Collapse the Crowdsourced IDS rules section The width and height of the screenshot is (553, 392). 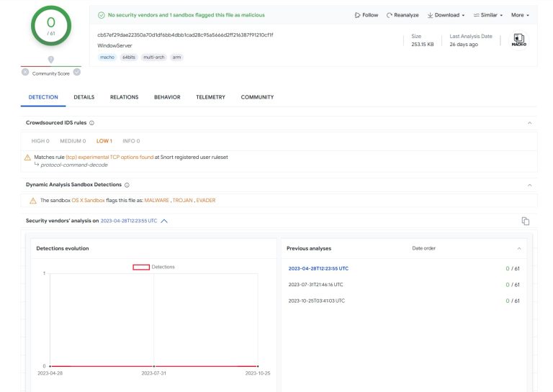[x=529, y=123]
